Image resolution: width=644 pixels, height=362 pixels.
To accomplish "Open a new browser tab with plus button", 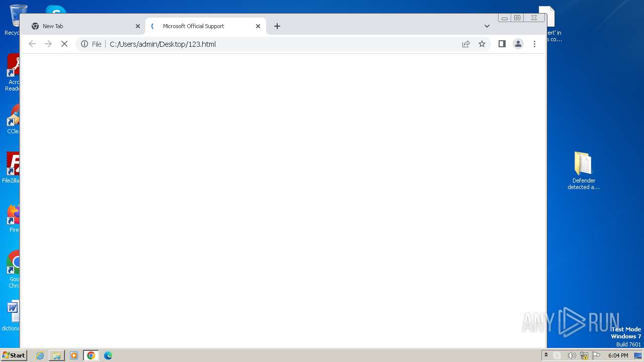I will coord(277,26).
